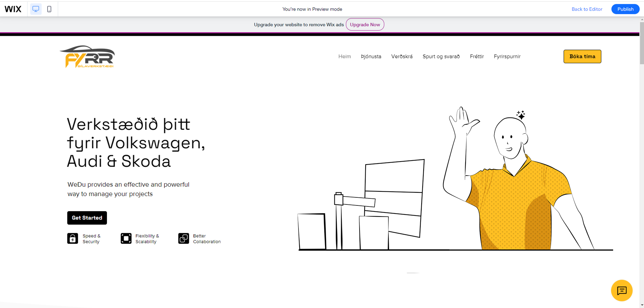Click the page vertical scrollbar thumb
This screenshot has height=308, width=644.
pos(642,43)
